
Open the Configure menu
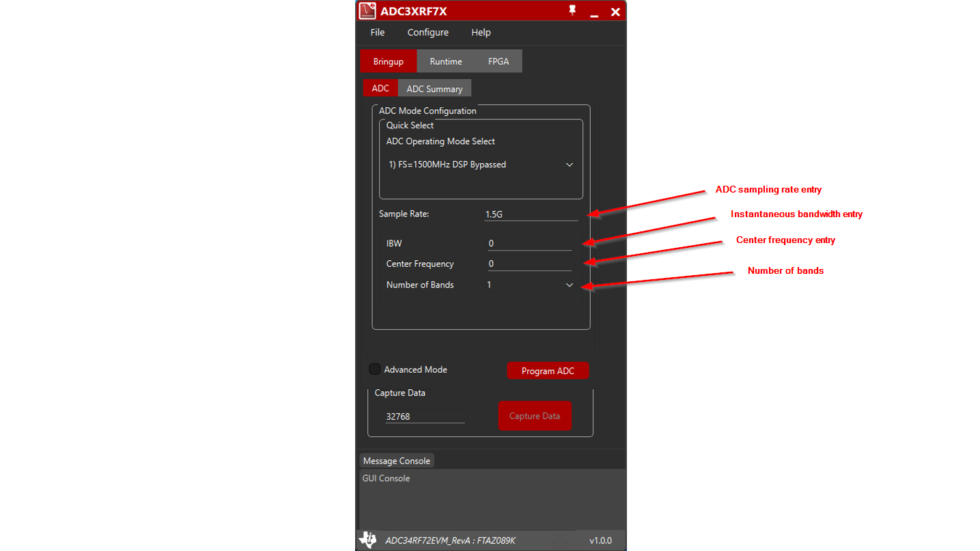pos(428,32)
